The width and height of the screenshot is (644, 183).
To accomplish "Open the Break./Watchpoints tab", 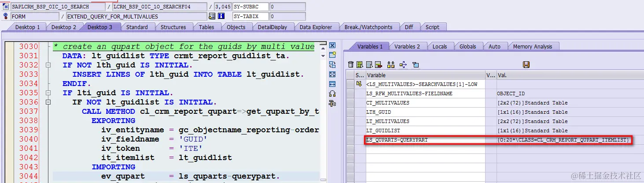I will [x=368, y=27].
